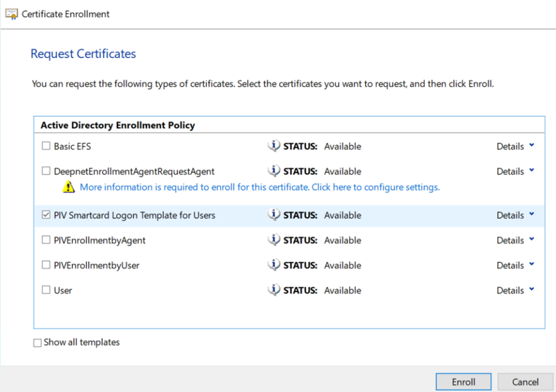The width and height of the screenshot is (556, 392).
Task: Click the PIVEnrollmentbyAgent status info icon
Action: tap(274, 240)
